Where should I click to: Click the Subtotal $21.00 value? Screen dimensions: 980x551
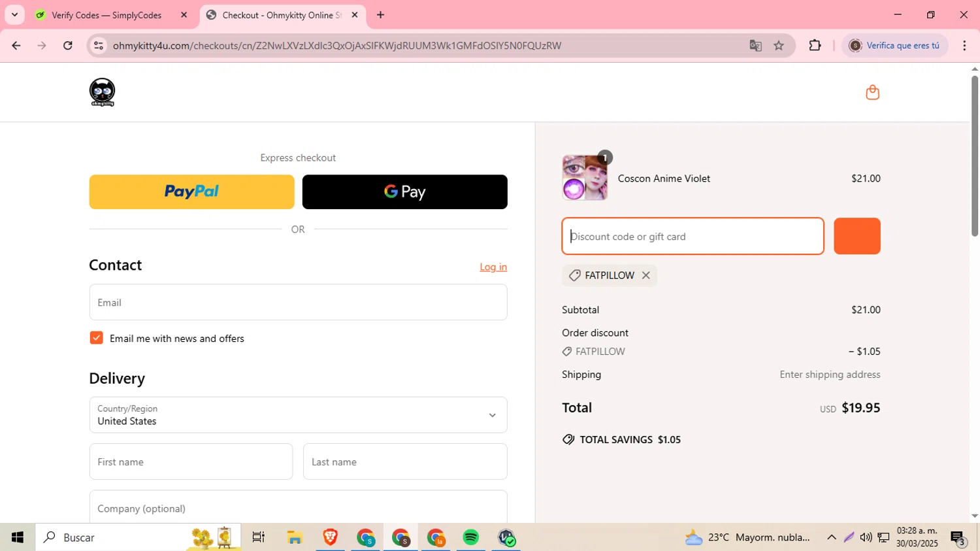(x=866, y=310)
